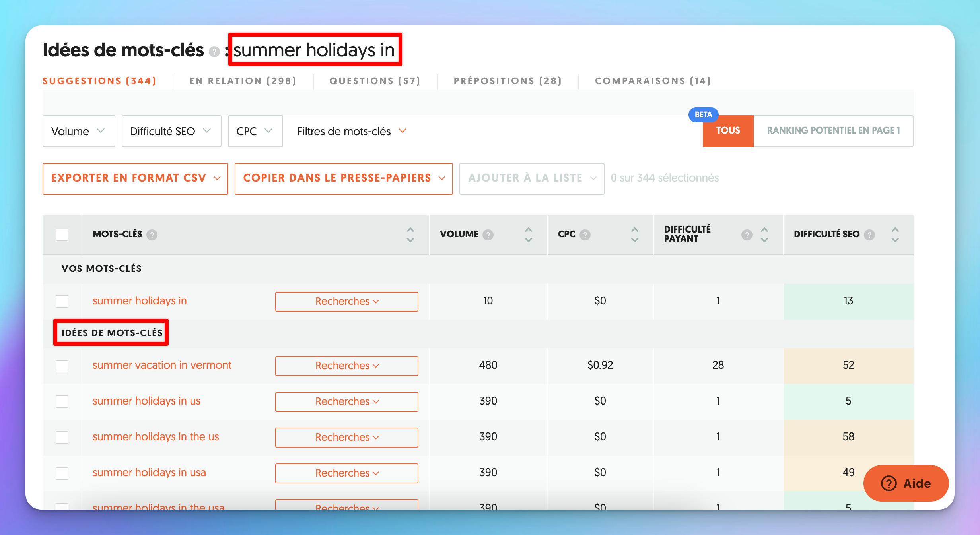
Task: Select Ranking potentiel en page 1 toggle
Action: coord(834,131)
